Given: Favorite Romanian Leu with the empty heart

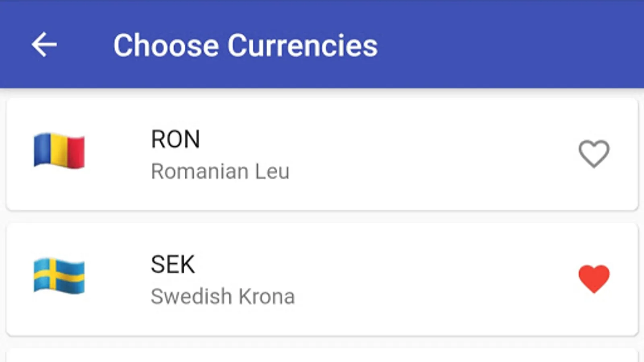Looking at the screenshot, I should coord(594,154).
